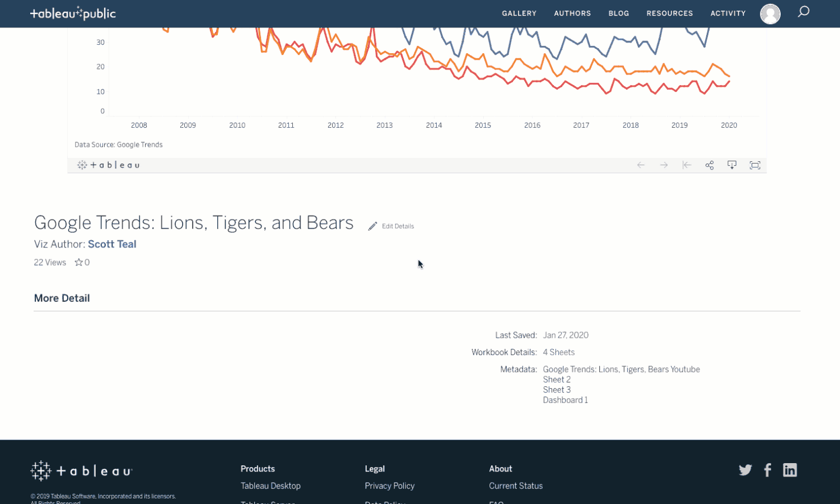Click the undo arrow in viz toolbar
840x504 pixels.
[x=641, y=165]
